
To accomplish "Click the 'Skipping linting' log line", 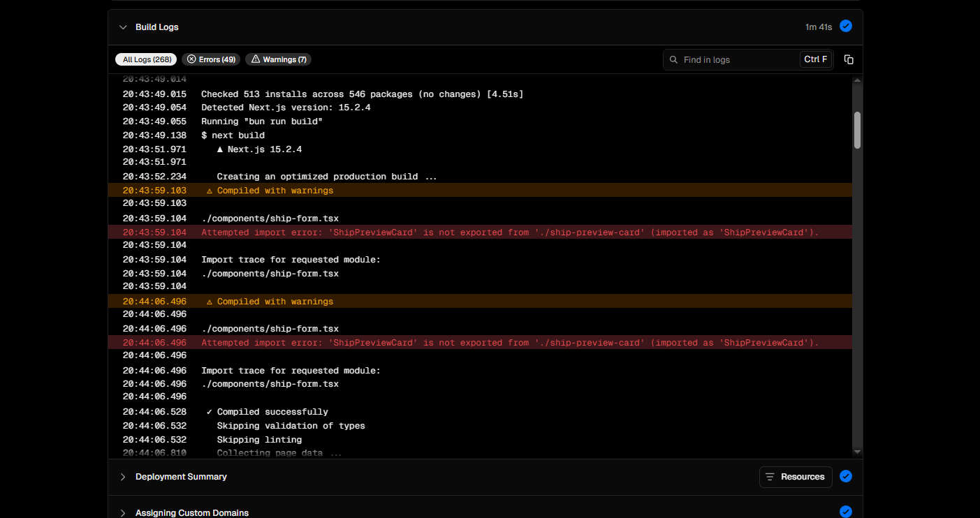I will click(x=480, y=440).
